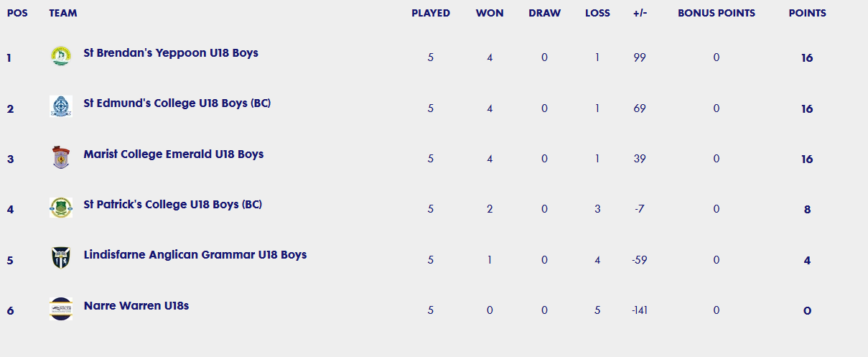868x357 pixels.
Task: Click the POINTS column header
Action: [x=807, y=13]
